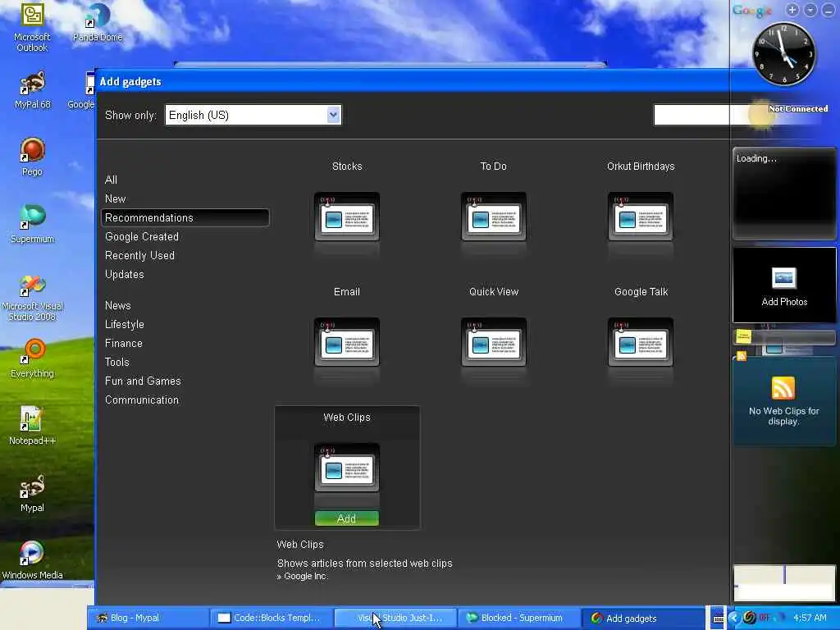This screenshot has width=840, height=630.
Task: Select the Updates category
Action: click(x=125, y=274)
